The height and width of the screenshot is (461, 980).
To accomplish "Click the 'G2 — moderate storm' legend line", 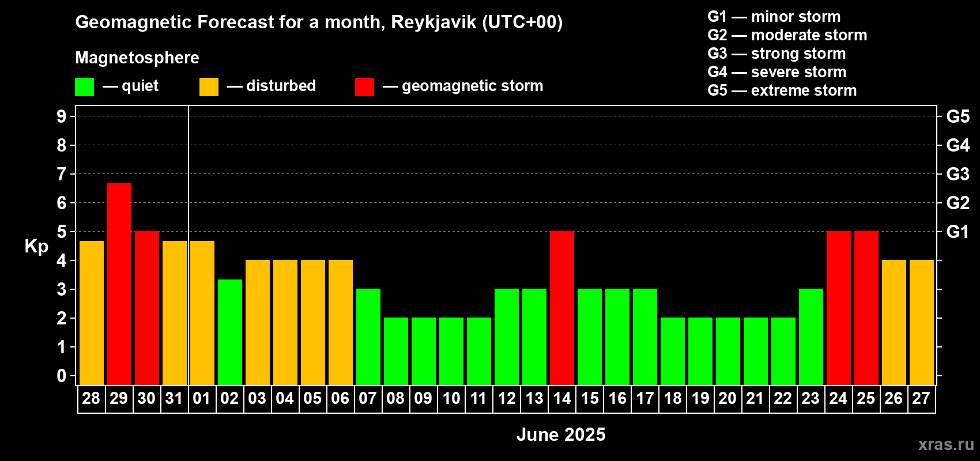I will 787,35.
